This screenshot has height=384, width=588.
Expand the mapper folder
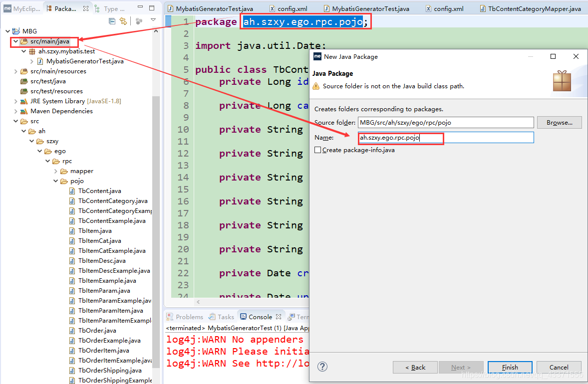point(55,171)
